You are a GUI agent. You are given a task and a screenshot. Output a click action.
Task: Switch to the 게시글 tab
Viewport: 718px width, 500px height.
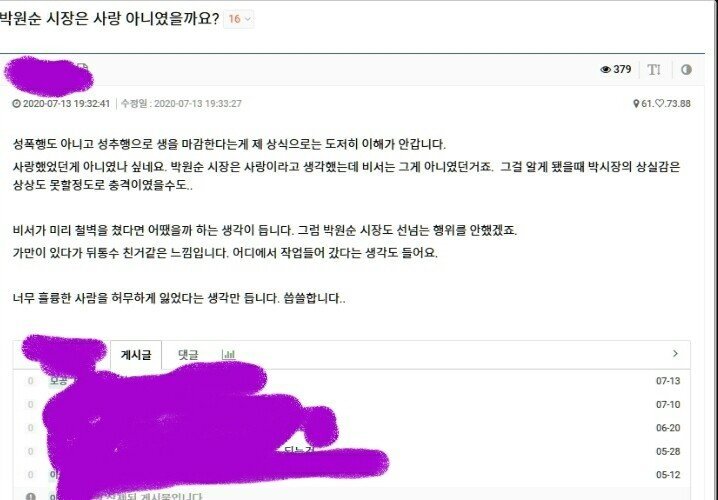136,355
